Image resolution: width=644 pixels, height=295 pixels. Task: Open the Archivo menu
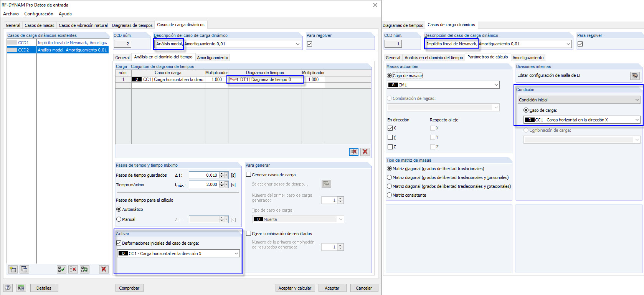11,14
